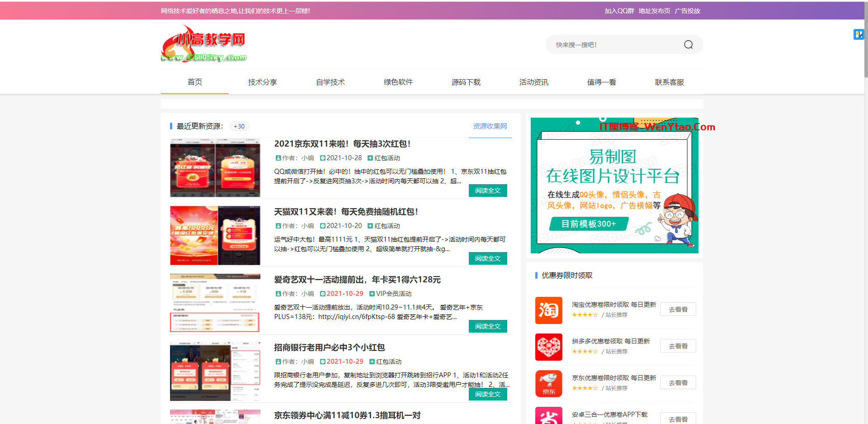Click category icon beside 红包活动 on 天猫双11 post
The height and width of the screenshot is (424, 868).
[x=370, y=226]
